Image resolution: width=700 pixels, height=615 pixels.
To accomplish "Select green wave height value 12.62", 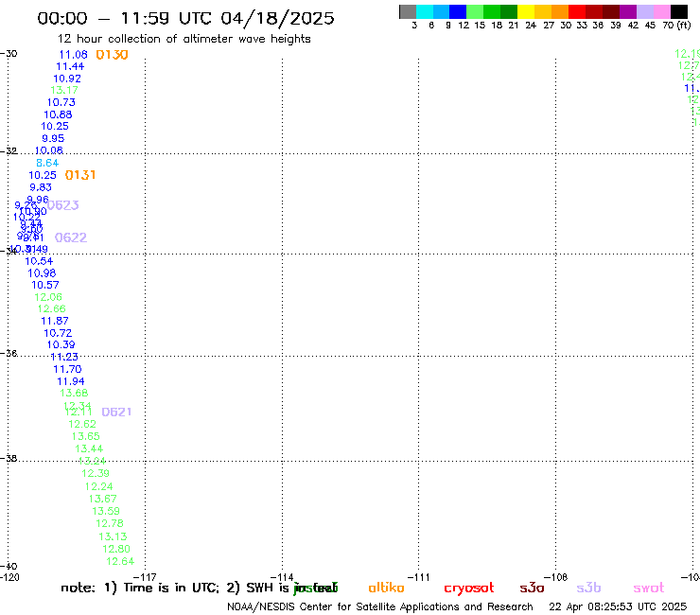I will pos(82,424).
